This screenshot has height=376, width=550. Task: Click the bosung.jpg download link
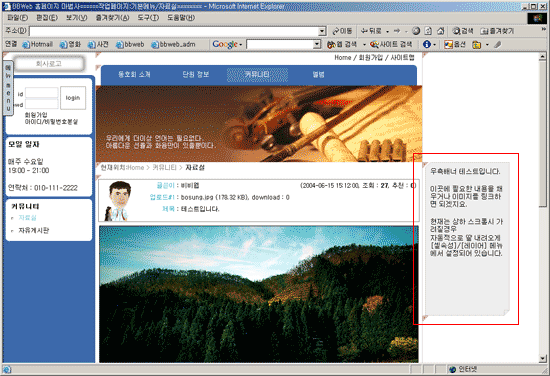click(x=196, y=197)
